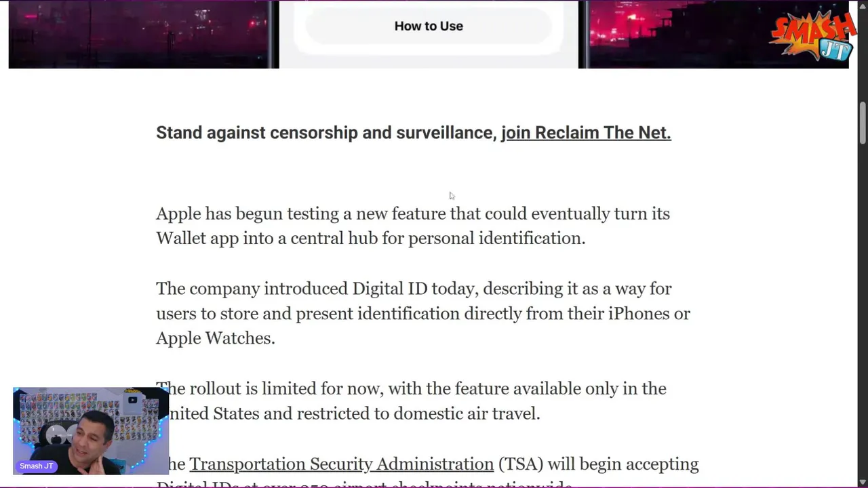
Task: Click the purple Smash JT name badge
Action: click(x=37, y=466)
